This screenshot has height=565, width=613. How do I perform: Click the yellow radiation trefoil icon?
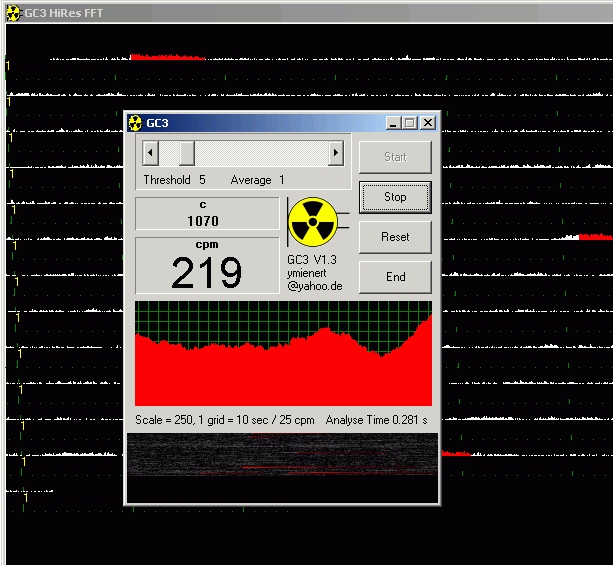312,221
